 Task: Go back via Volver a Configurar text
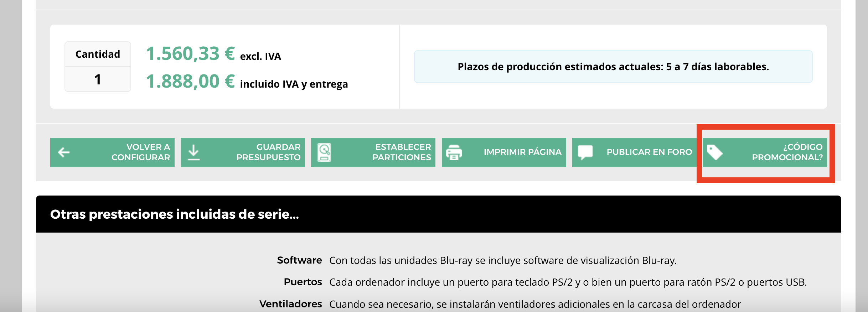pos(141,152)
